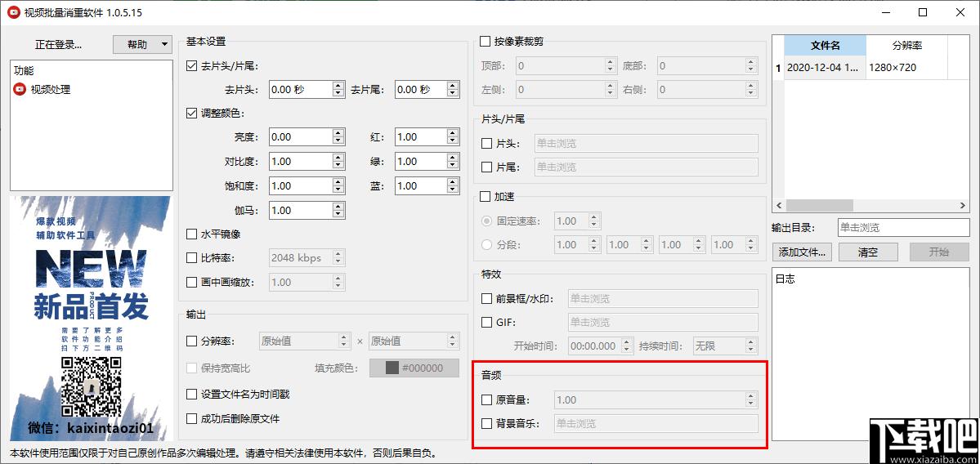
Task: Open the resolution width 原始值 dropdown
Action: (305, 341)
